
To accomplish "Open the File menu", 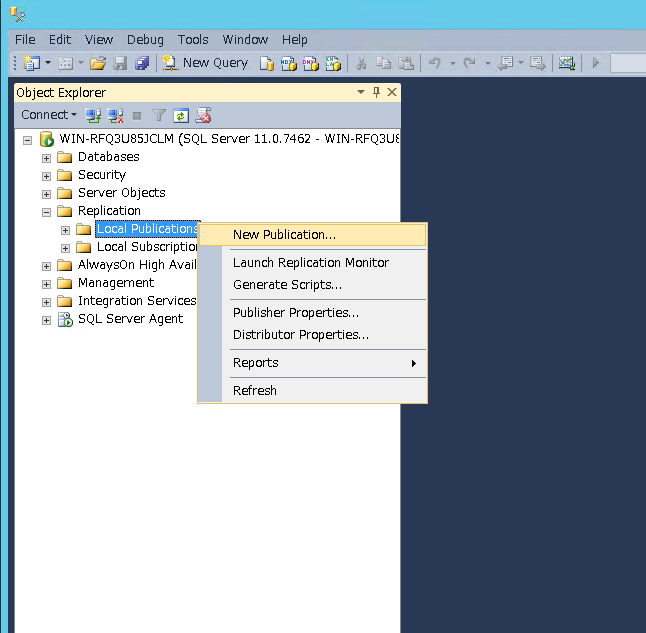I will (25, 40).
